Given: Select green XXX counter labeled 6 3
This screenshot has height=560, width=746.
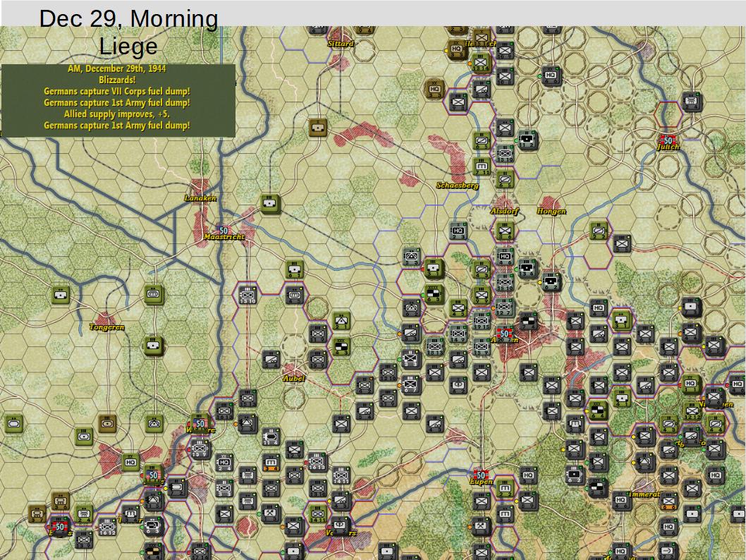Looking at the screenshot, I should click(434, 295).
